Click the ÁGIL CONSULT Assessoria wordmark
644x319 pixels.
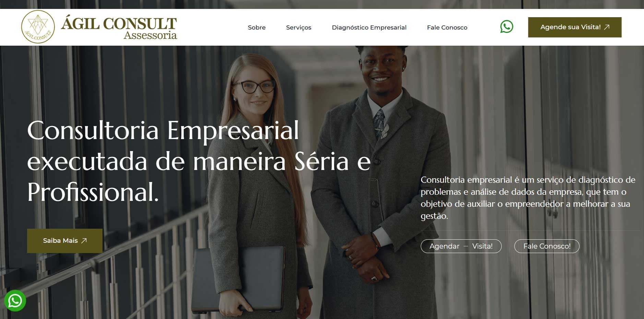(119, 28)
